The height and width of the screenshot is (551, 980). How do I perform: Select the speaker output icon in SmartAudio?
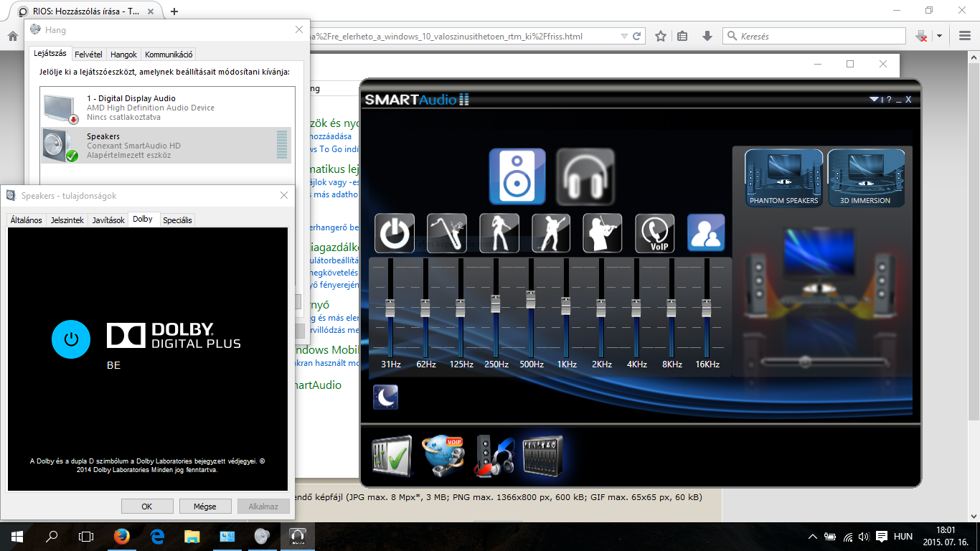click(x=517, y=176)
